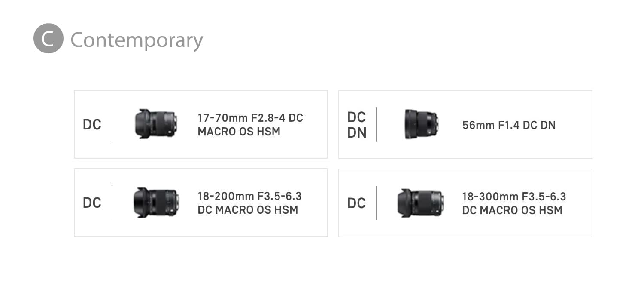Click the DC label beside 18-200mm lens

(x=92, y=203)
